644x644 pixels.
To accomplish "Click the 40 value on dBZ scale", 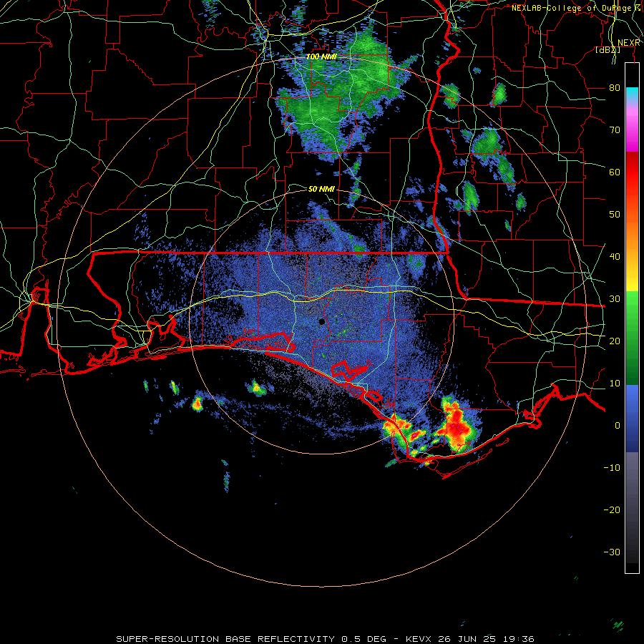I will click(615, 257).
